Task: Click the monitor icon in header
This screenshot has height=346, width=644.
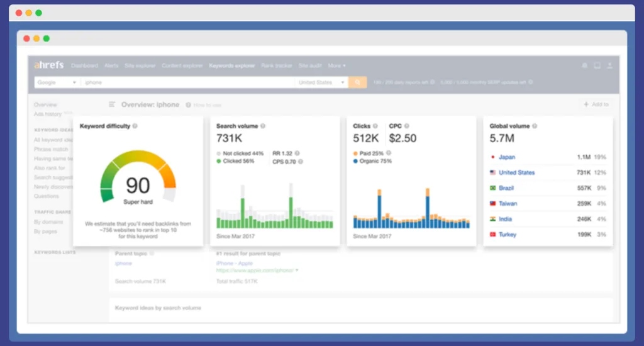Action: point(597,65)
